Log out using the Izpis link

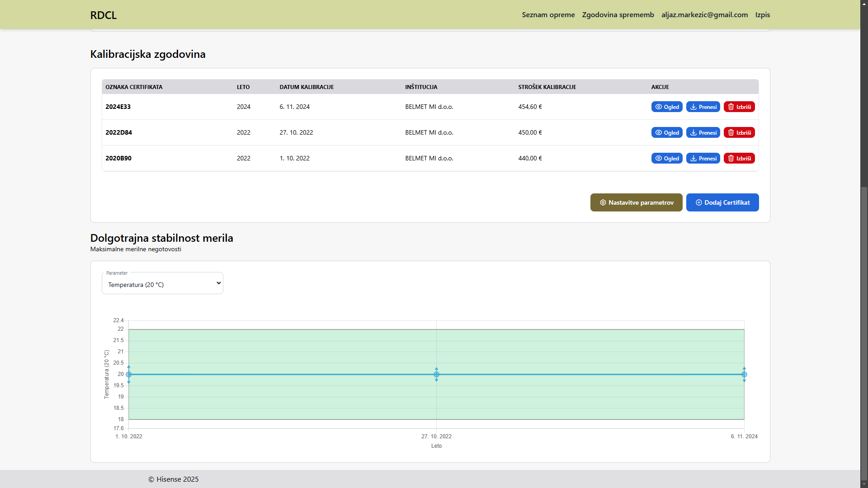coord(762,14)
